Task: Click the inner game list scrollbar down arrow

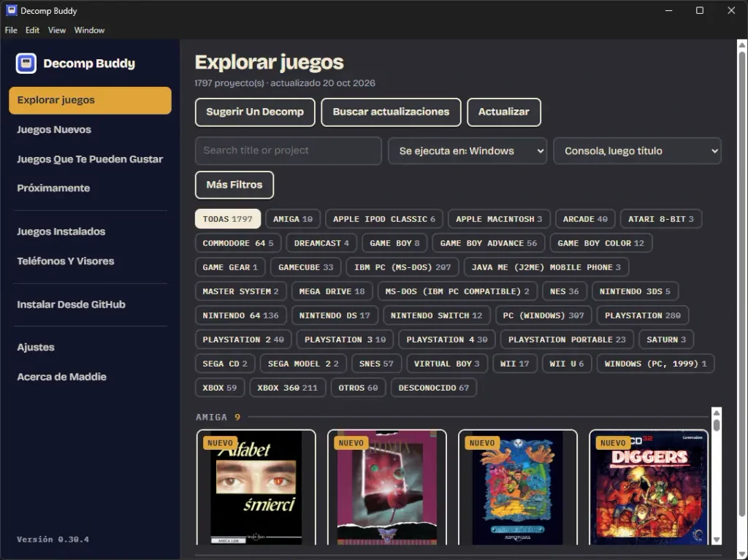Action: pyautogui.click(x=717, y=540)
